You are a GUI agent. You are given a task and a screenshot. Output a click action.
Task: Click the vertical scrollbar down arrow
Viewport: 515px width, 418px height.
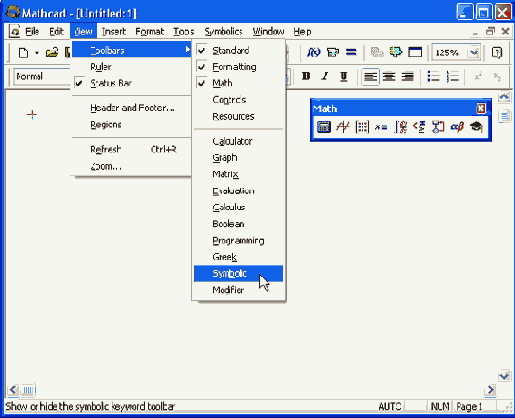(x=504, y=376)
